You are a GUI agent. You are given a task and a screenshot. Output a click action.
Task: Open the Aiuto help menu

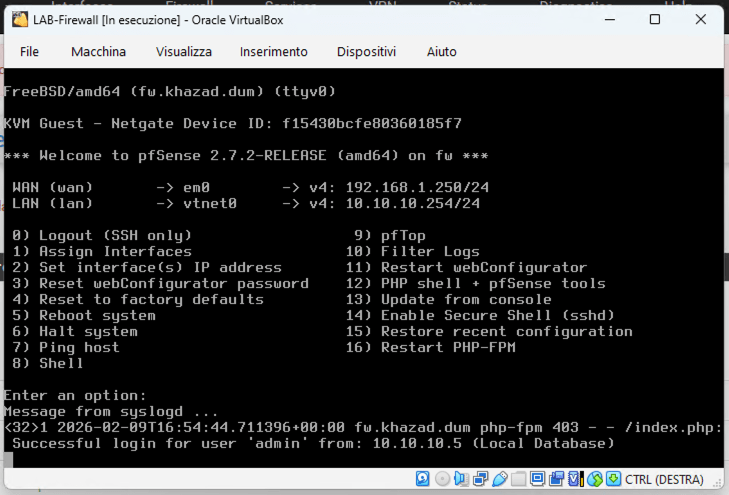(441, 51)
